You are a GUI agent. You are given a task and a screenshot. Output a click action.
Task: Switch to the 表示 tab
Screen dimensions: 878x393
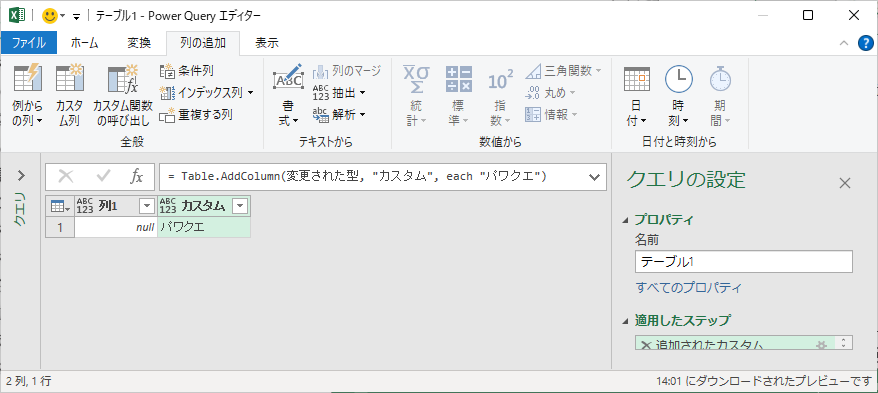(x=267, y=43)
